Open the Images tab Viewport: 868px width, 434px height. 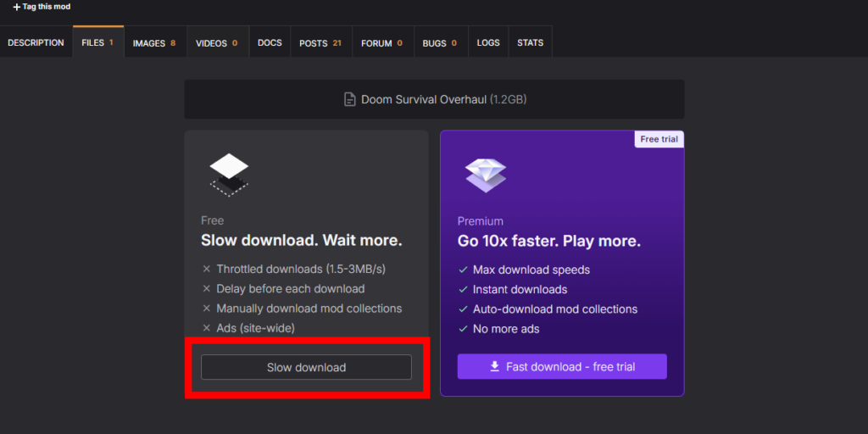pos(154,43)
